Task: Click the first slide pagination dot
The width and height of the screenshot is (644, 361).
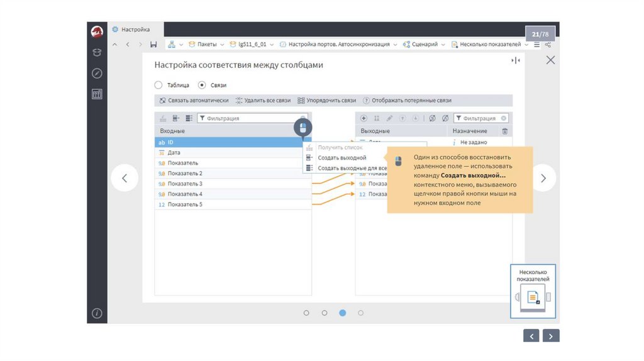Action: 306,313
